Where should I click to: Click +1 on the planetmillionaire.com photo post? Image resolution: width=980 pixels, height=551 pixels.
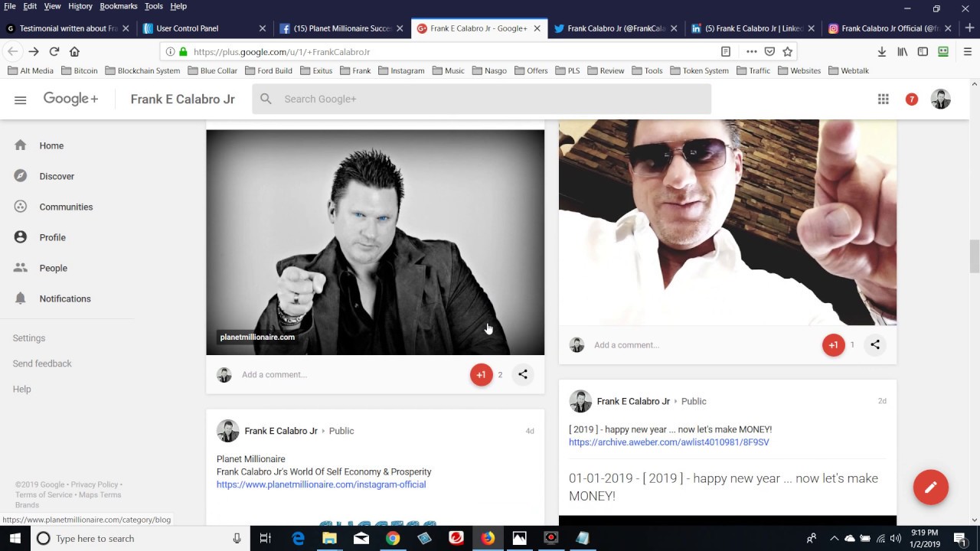click(481, 374)
